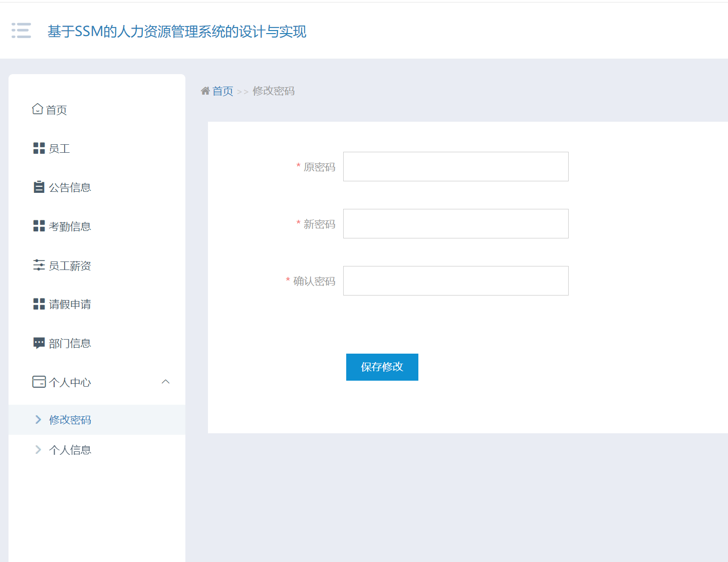Click the 新密码 input field
Viewport: 728px width, 562px height.
pos(455,223)
